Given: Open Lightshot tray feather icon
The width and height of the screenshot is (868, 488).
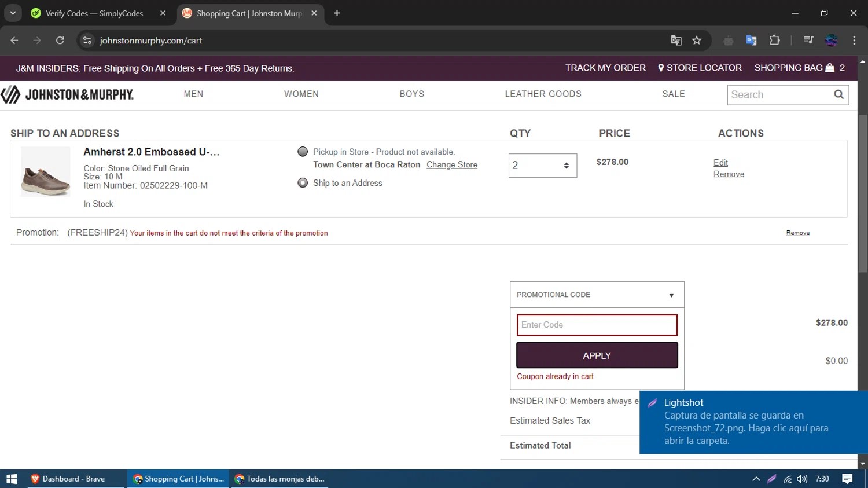Looking at the screenshot, I should (x=772, y=479).
